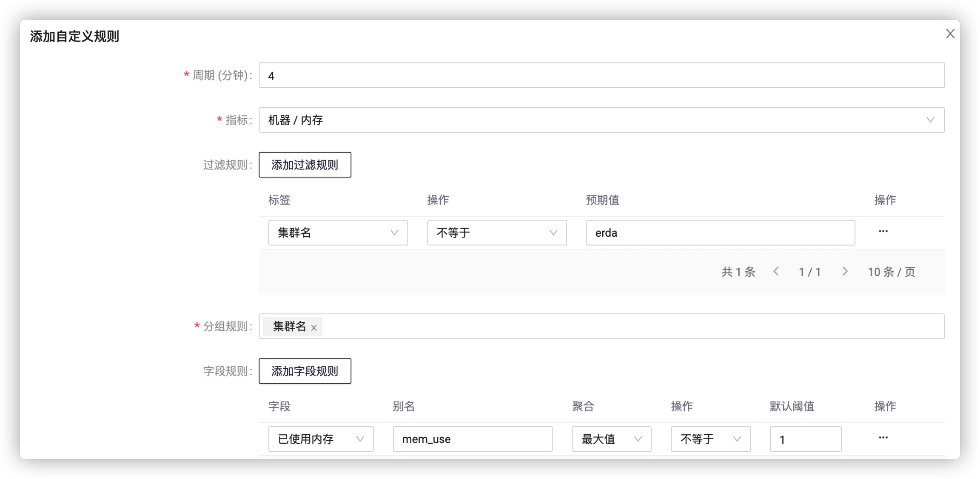Click the 添加过滤规则 button
The height and width of the screenshot is (479, 980).
click(305, 165)
